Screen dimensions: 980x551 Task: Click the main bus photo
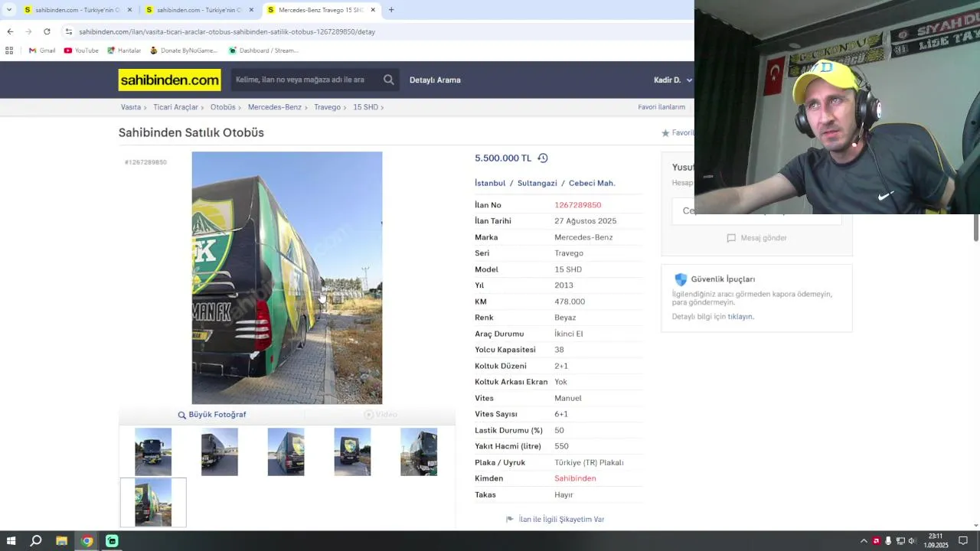[287, 278]
